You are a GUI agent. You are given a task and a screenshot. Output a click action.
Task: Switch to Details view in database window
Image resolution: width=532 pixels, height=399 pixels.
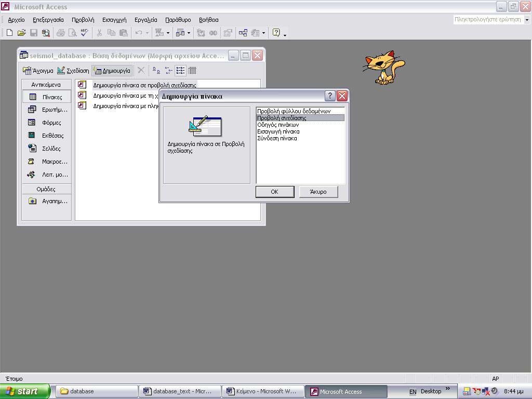192,71
